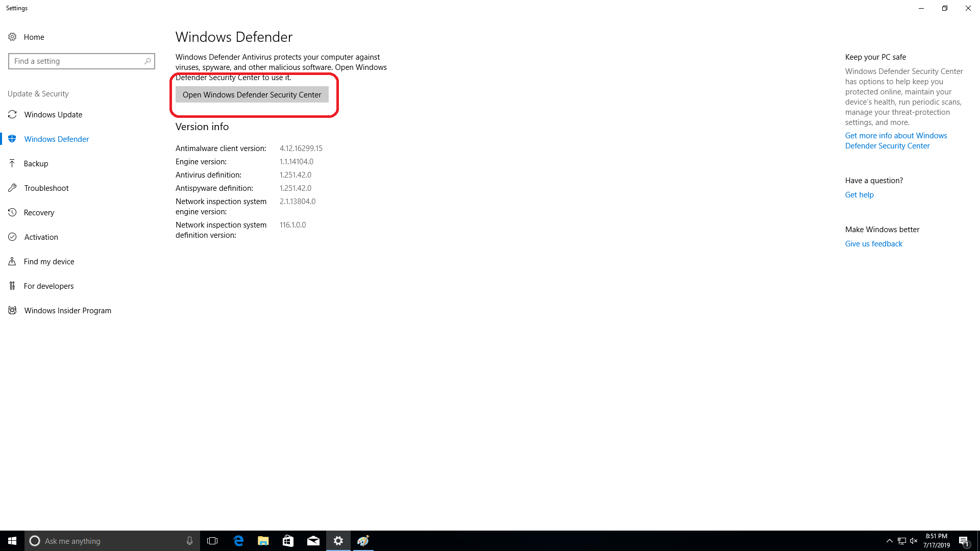Viewport: 980px width, 551px height.
Task: Click the Home gear icon
Action: tap(12, 37)
